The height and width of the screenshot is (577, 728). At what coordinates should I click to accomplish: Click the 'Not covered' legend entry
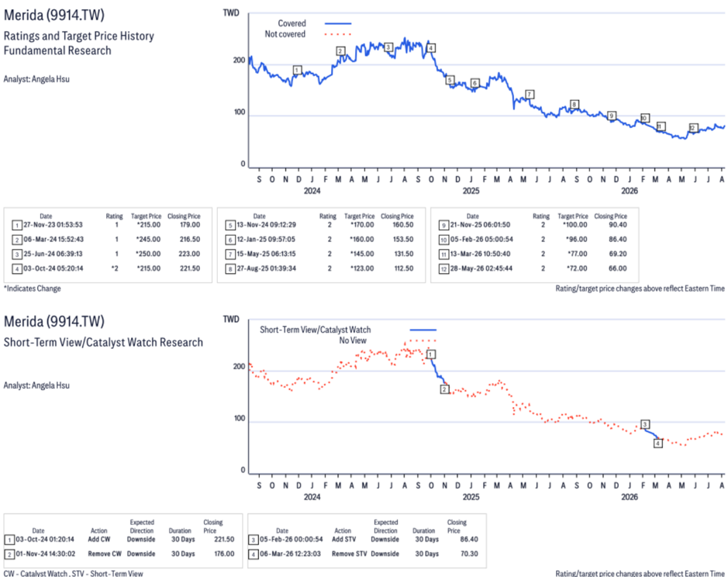(x=308, y=34)
